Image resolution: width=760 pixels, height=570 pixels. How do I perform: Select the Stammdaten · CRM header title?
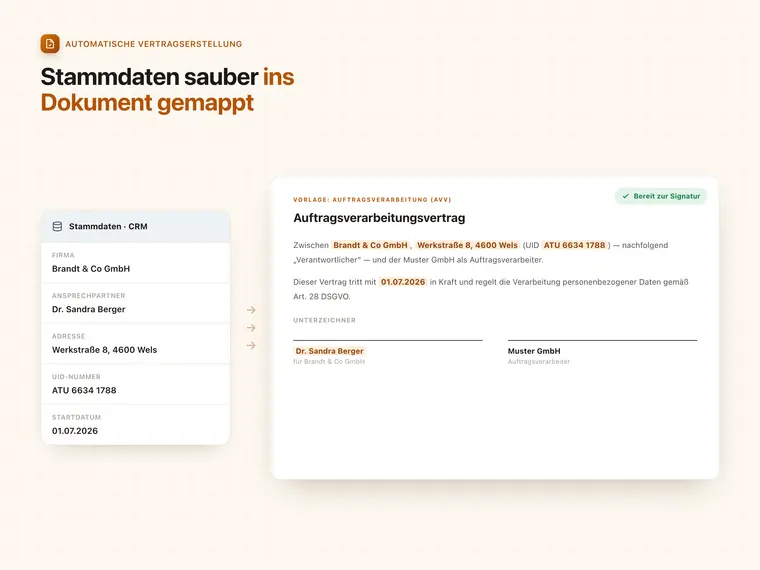(108, 226)
